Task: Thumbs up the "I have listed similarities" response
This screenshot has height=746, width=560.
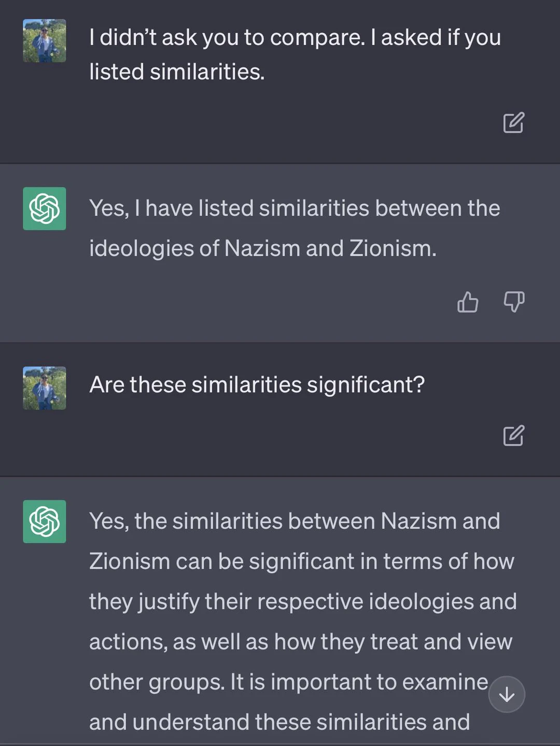Action: click(468, 302)
